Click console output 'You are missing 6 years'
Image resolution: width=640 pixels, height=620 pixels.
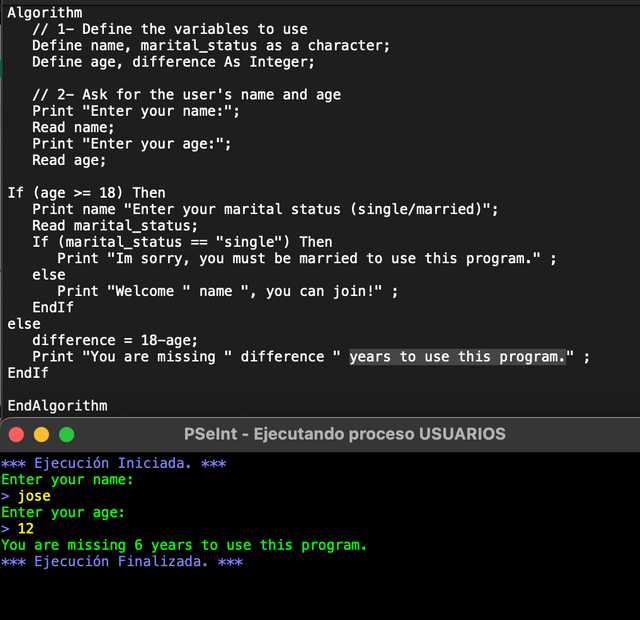click(184, 545)
